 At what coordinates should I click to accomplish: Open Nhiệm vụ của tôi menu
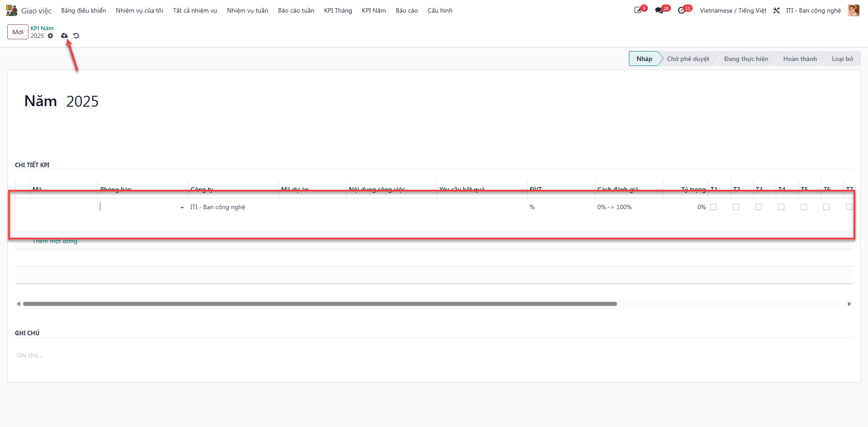coord(140,10)
